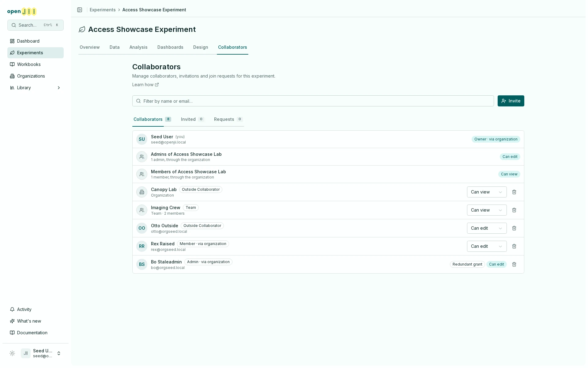The width and height of the screenshot is (588, 368).
Task: Show the Requests sub-tab
Action: [x=228, y=119]
